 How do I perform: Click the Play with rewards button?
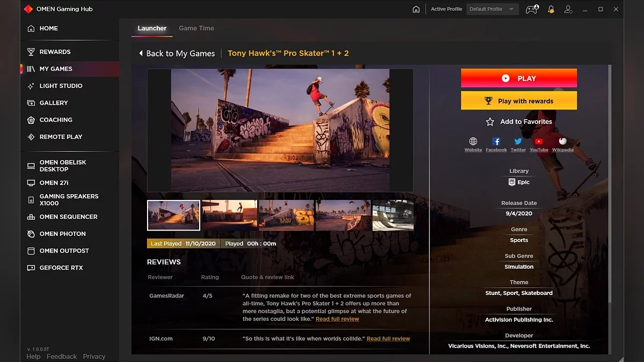coord(518,101)
